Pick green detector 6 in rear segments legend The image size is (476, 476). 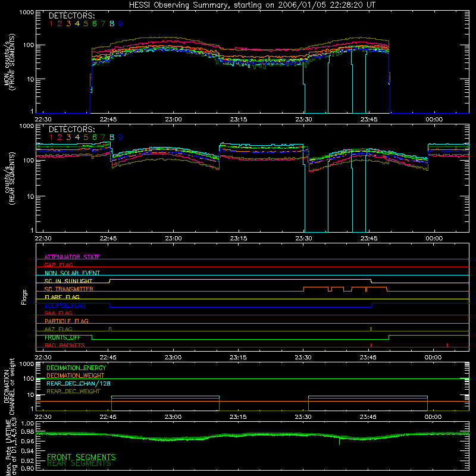click(x=95, y=137)
